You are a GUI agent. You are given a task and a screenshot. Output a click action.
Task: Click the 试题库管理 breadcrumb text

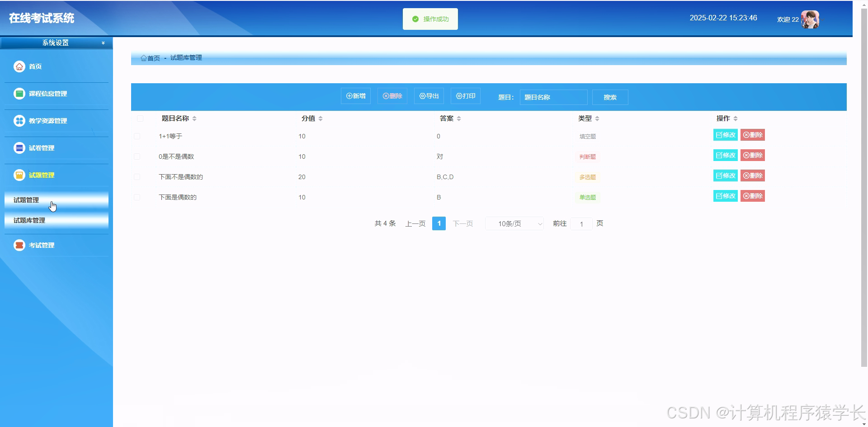[186, 58]
